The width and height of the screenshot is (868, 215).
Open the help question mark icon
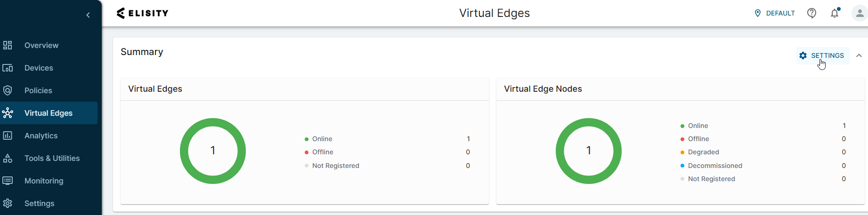click(811, 13)
